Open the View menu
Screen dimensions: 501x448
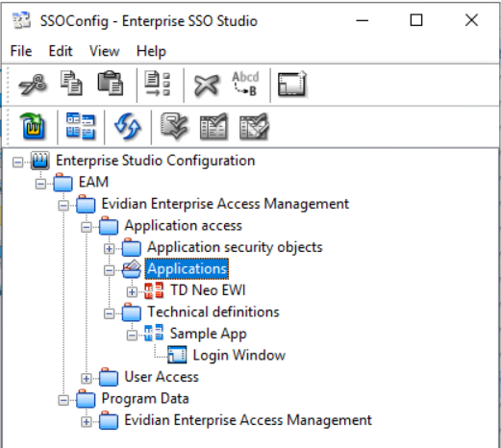pyautogui.click(x=104, y=51)
